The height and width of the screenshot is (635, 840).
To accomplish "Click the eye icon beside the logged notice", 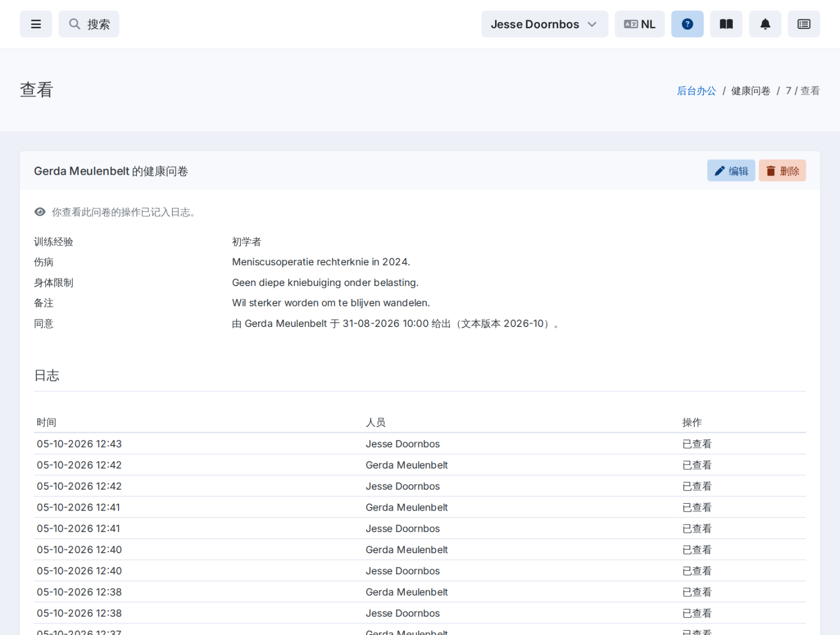I will point(40,212).
